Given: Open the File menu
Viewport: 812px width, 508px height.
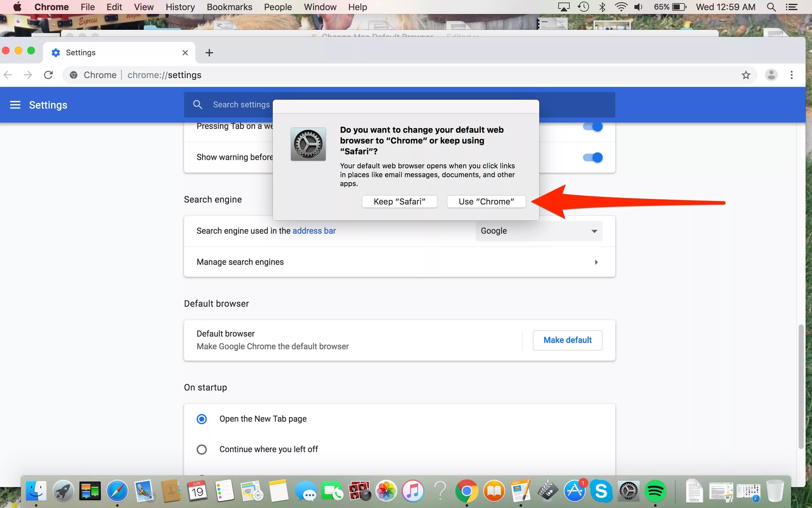Looking at the screenshot, I should tap(88, 7).
